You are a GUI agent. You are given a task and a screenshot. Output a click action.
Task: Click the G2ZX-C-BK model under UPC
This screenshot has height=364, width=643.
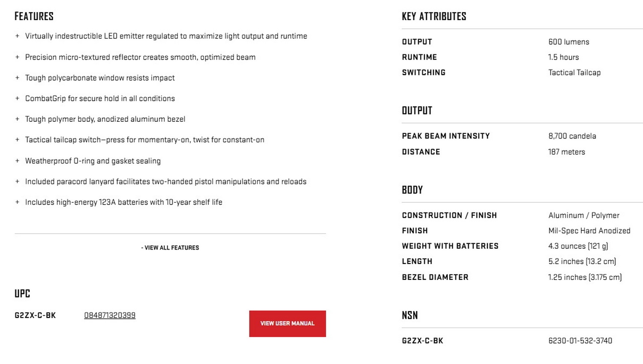35,316
